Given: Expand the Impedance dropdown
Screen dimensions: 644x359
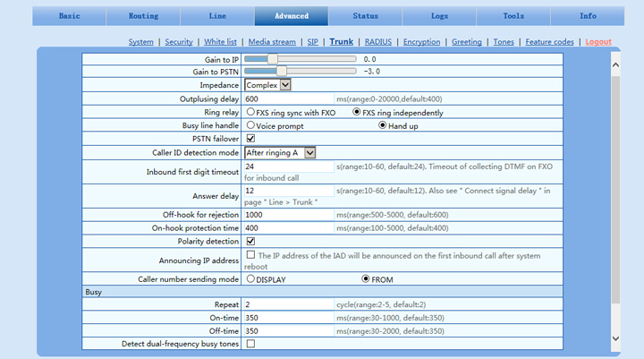Looking at the screenshot, I should click(x=268, y=85).
